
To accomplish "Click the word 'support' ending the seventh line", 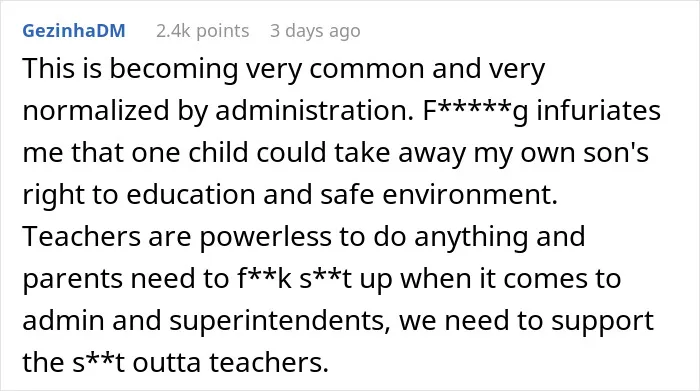I will 602,322.
